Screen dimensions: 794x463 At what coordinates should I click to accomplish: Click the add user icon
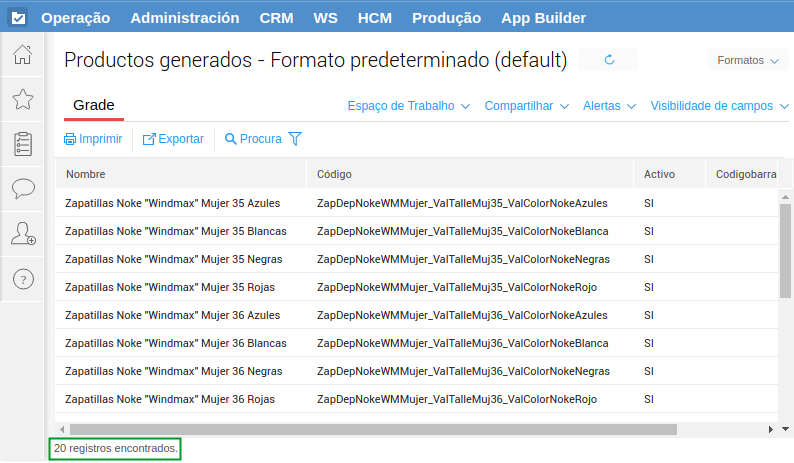pos(23,234)
